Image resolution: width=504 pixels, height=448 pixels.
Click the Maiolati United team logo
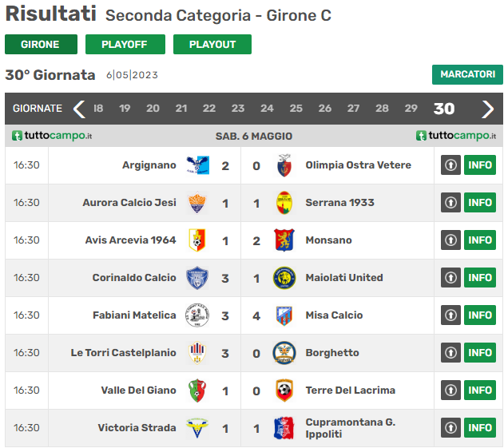coord(284,278)
